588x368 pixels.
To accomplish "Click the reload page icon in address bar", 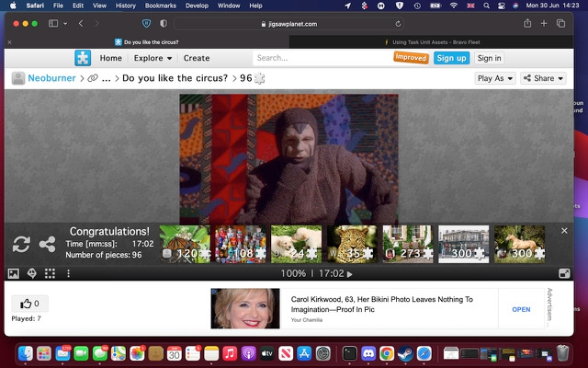I will pos(398,24).
